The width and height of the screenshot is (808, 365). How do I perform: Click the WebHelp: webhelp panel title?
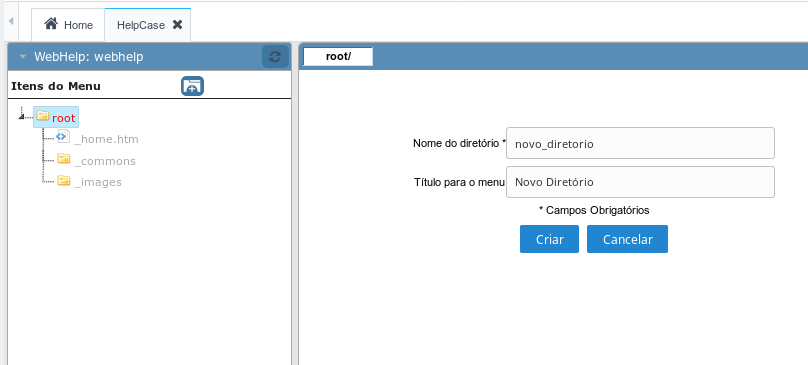(x=89, y=57)
